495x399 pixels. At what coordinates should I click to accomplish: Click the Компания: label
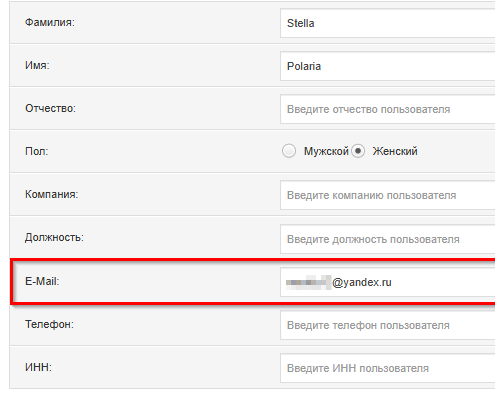tap(52, 194)
